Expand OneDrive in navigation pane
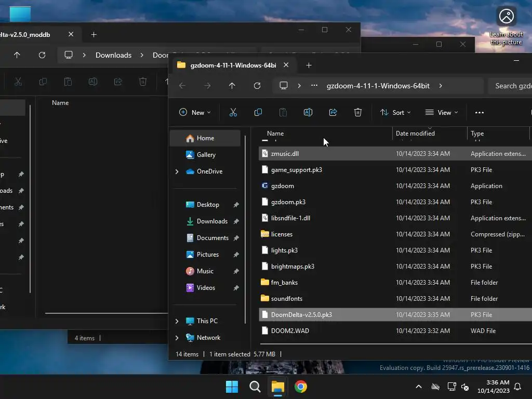The width and height of the screenshot is (532, 399). click(177, 171)
